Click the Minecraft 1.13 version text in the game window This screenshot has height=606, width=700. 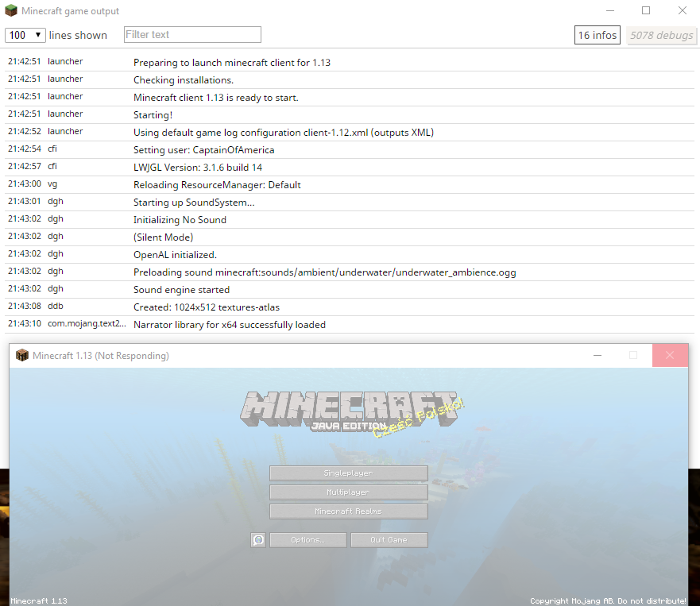[x=39, y=600]
